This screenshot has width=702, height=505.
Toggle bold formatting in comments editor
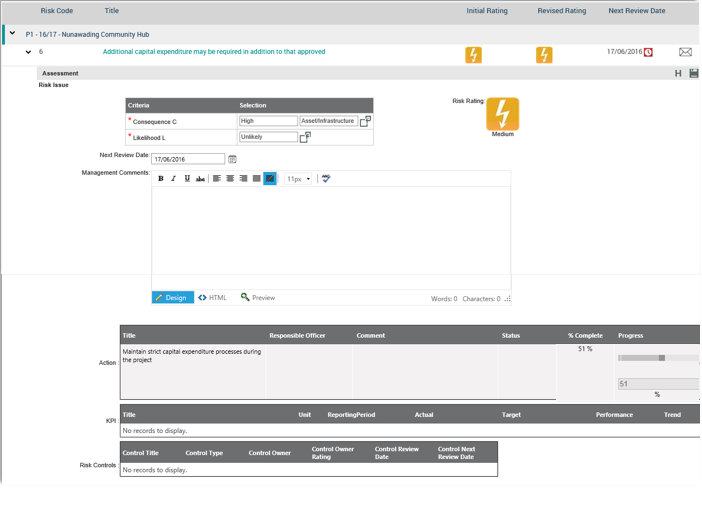pyautogui.click(x=161, y=179)
